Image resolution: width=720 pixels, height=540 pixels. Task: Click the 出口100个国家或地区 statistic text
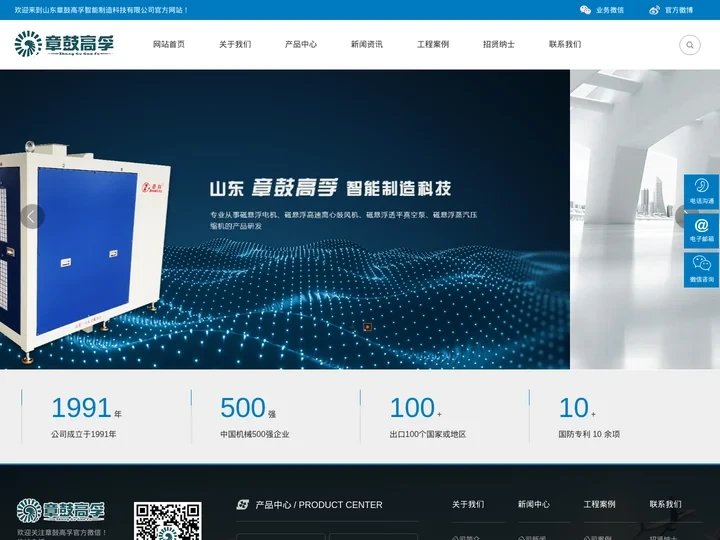[x=428, y=434]
